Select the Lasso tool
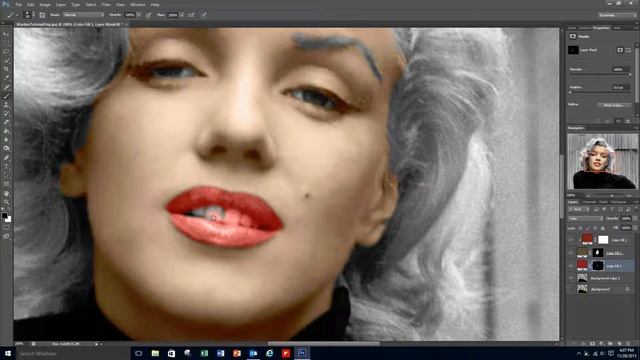The image size is (640, 360). tap(6, 52)
